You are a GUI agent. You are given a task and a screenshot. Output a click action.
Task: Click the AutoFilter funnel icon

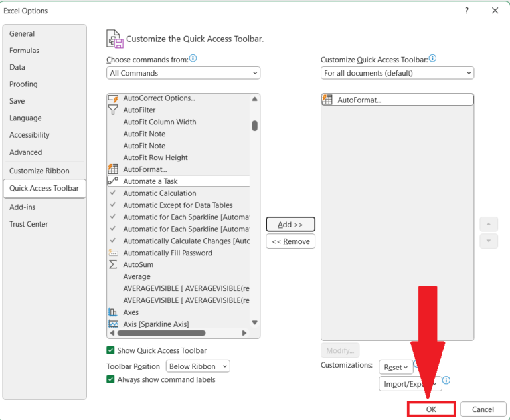(x=112, y=110)
